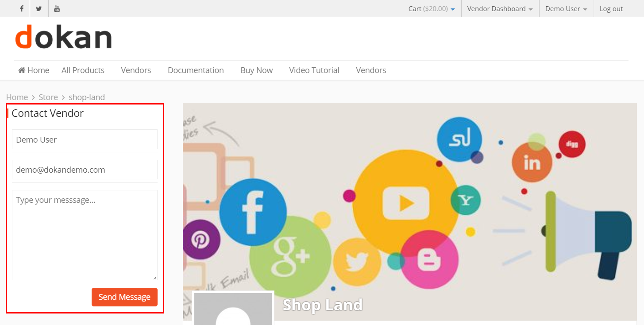This screenshot has height=325, width=644.
Task: Click the Contact Vendor heading
Action: (x=47, y=113)
